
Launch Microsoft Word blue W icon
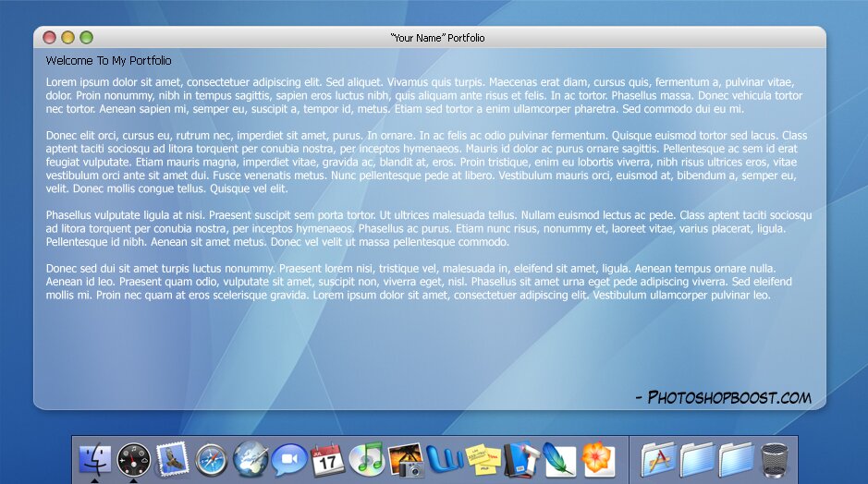445,460
